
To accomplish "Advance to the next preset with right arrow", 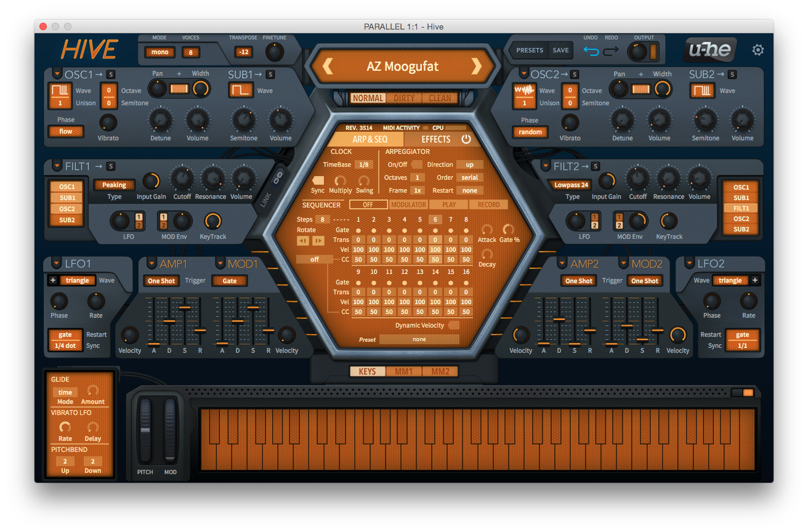I will coord(476,66).
